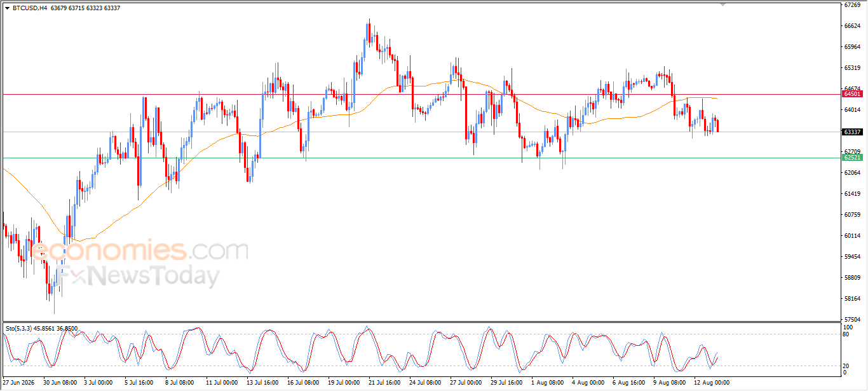Click the 1 Aug 08:00 time label
This screenshot has width=868, height=391.
click(x=548, y=383)
